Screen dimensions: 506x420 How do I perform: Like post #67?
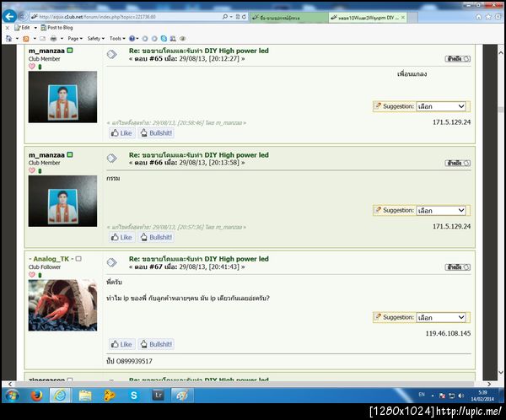coord(121,344)
